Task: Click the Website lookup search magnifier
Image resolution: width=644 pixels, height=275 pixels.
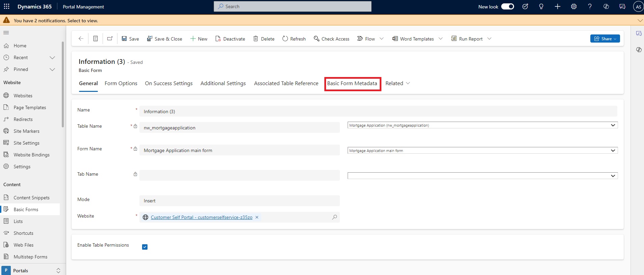Action: pos(334,217)
